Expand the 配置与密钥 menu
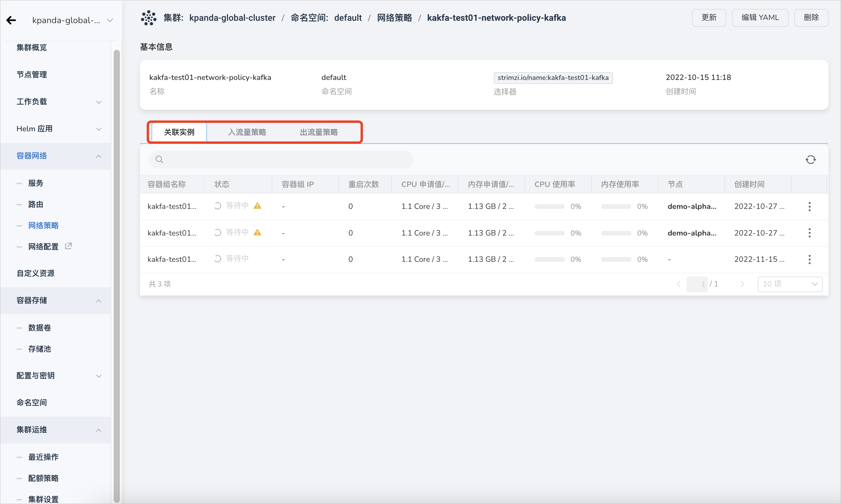This screenshot has height=504, width=841. (56, 376)
